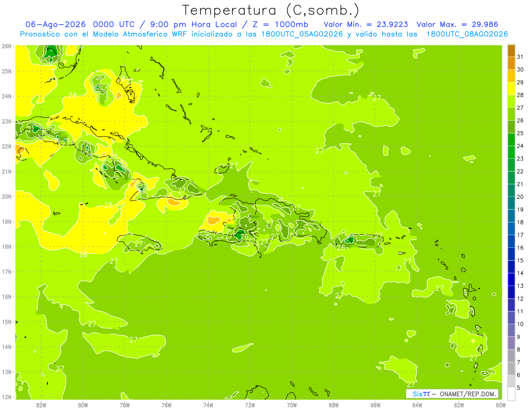Click the '26N' latitude axis label

[7, 46]
